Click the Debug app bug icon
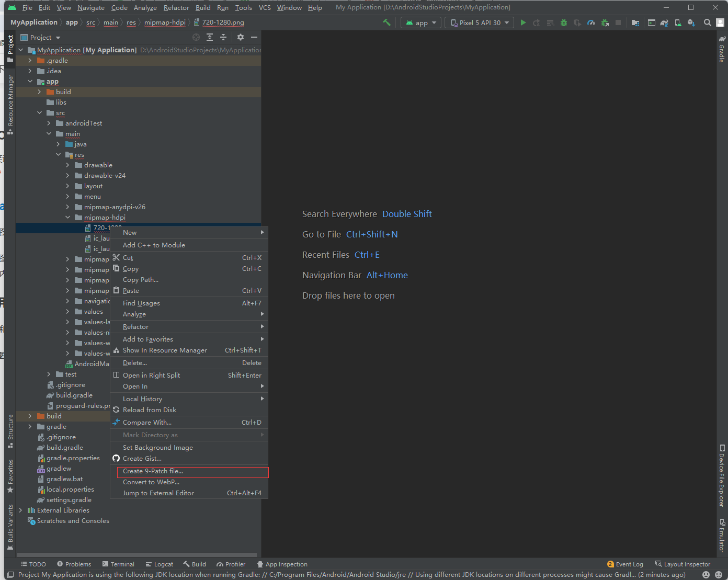 563,22
